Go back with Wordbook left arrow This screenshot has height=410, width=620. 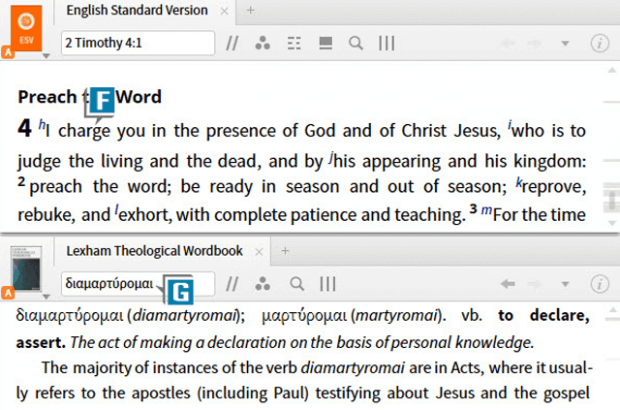pos(508,283)
